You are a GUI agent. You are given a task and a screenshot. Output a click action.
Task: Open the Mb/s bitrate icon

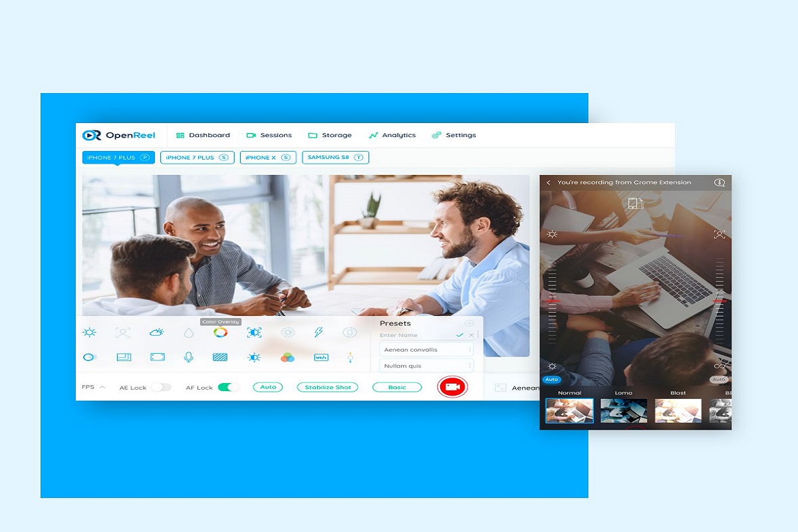321,357
